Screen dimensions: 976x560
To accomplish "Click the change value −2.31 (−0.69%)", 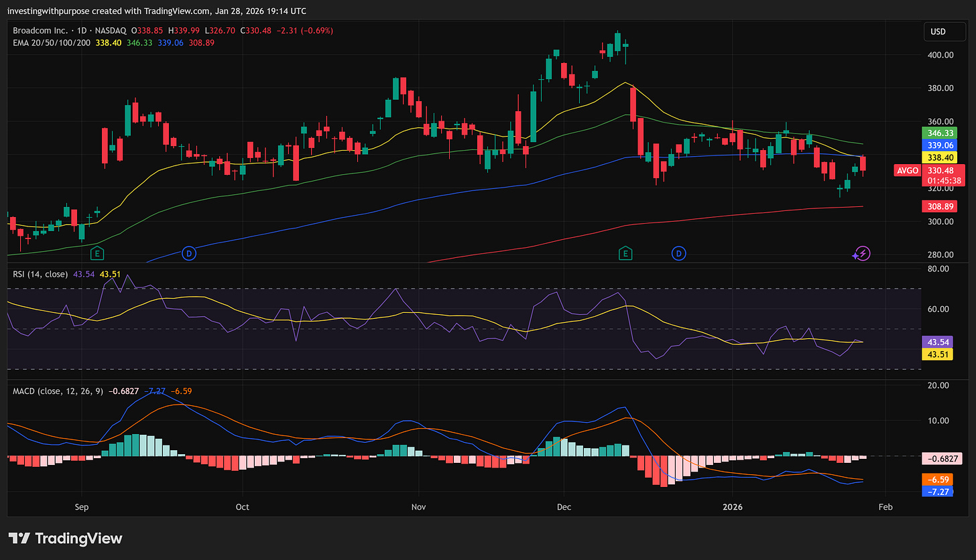I will (x=304, y=31).
